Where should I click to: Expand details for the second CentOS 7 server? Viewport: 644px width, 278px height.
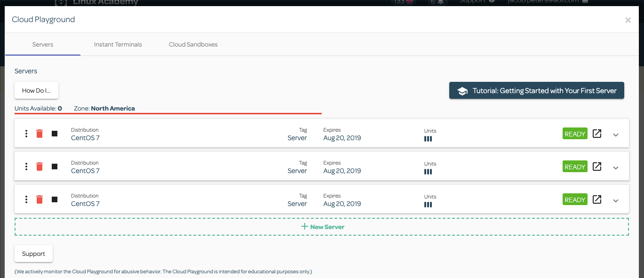pyautogui.click(x=616, y=167)
